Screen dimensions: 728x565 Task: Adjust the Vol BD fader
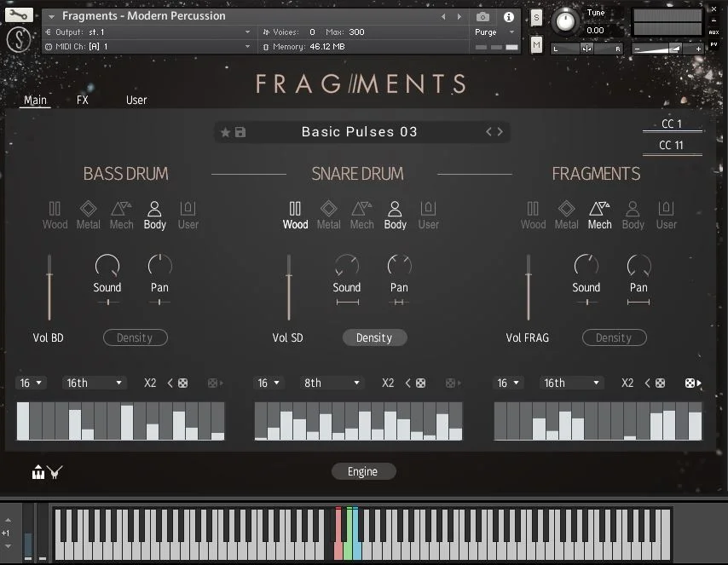tap(49, 287)
